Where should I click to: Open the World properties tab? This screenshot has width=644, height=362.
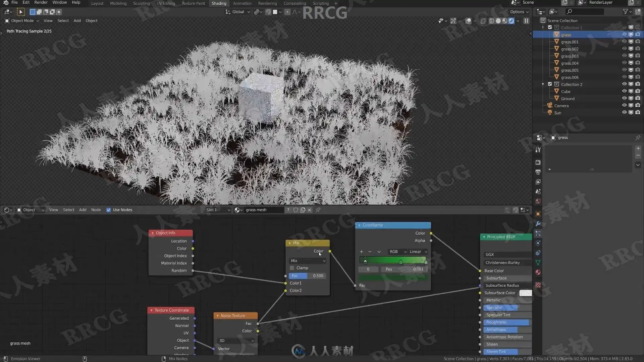pos(538,201)
